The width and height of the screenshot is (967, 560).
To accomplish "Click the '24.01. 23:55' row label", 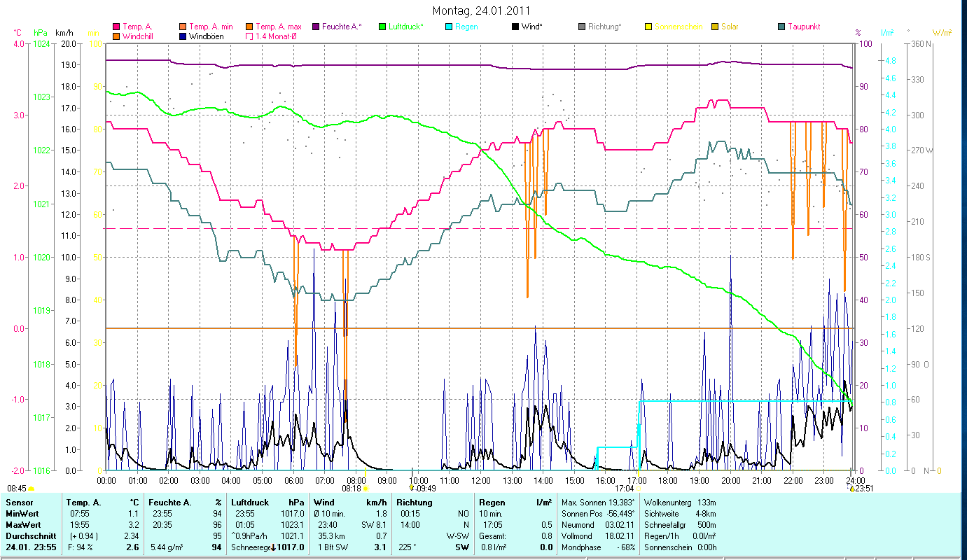I will pyautogui.click(x=29, y=547).
